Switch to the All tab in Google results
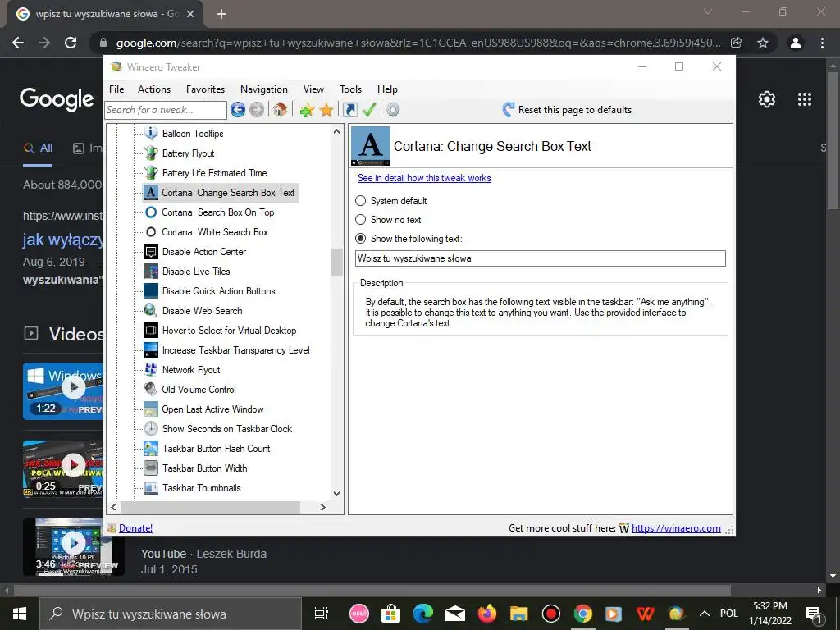Viewport: 840px width, 630px height. coord(38,148)
